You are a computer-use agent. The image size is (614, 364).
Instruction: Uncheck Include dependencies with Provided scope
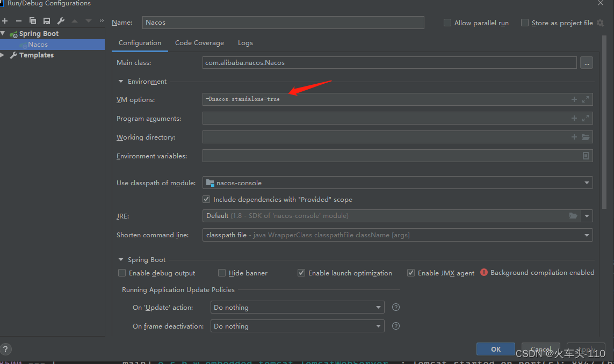[206, 199]
